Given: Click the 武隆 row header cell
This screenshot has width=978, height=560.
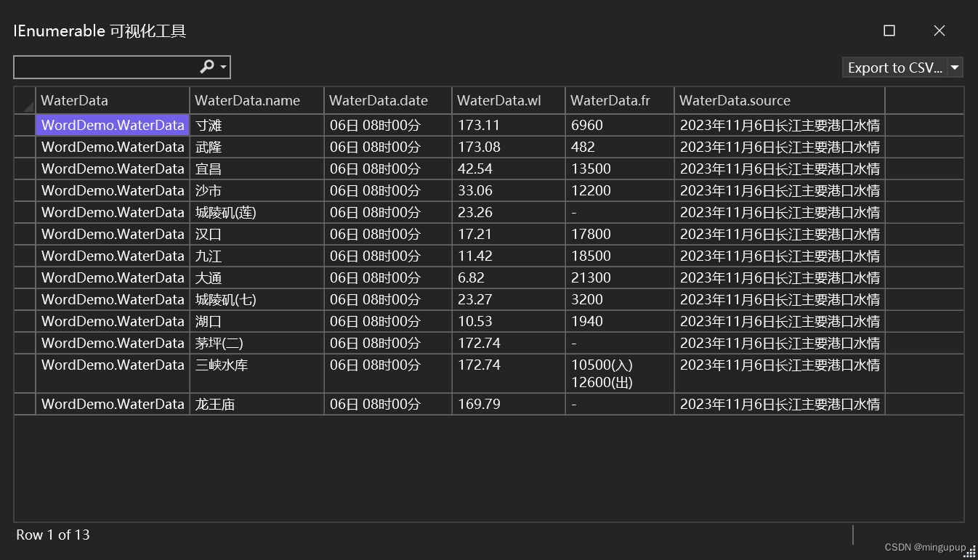Looking at the screenshot, I should click(x=25, y=146).
